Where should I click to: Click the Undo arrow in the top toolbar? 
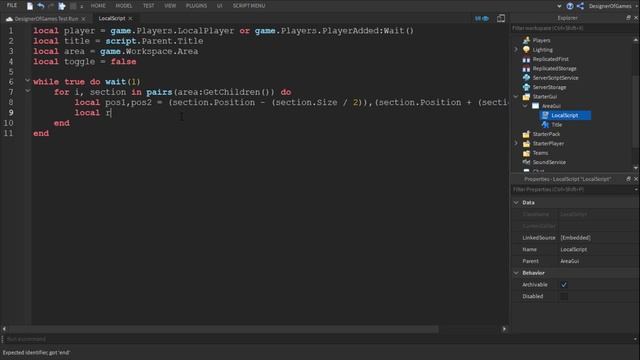(41, 6)
